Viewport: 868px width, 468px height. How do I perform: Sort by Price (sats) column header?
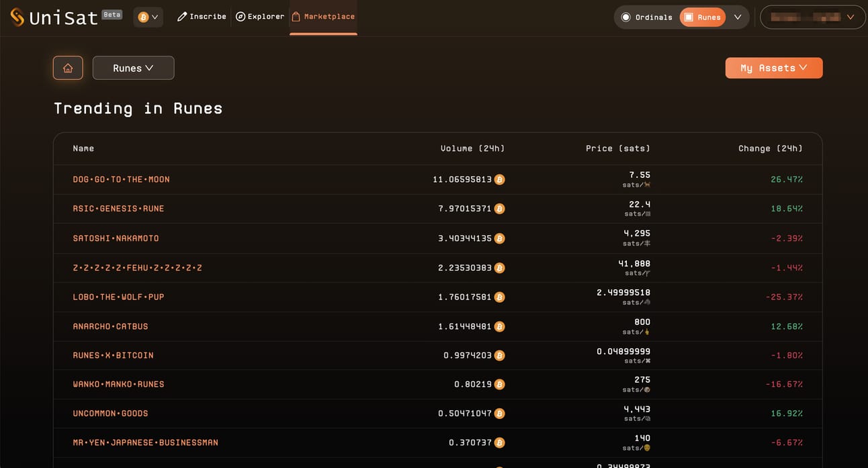[x=618, y=148]
